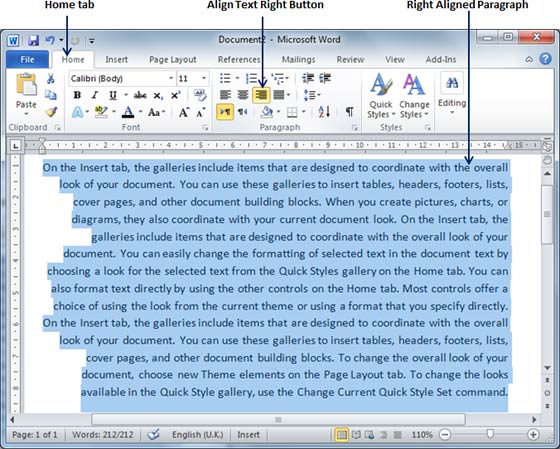Decrease paragraph indent
The width and height of the screenshot is (560, 449).
[308, 78]
